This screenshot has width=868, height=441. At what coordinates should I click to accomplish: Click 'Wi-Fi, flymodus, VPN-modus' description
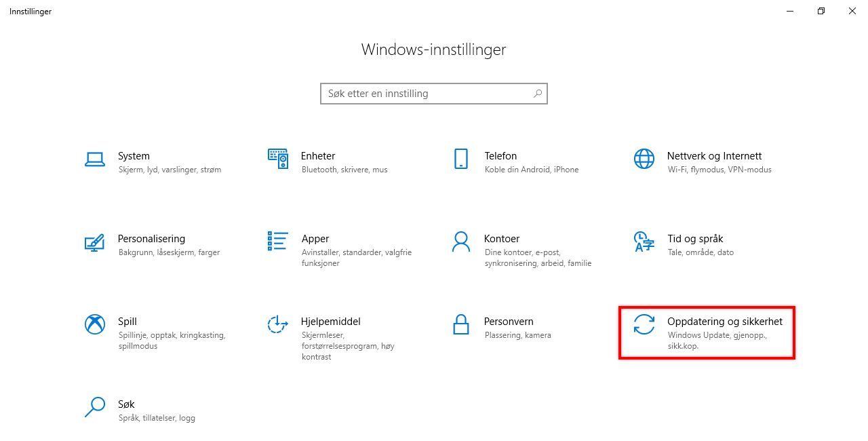[x=719, y=170]
